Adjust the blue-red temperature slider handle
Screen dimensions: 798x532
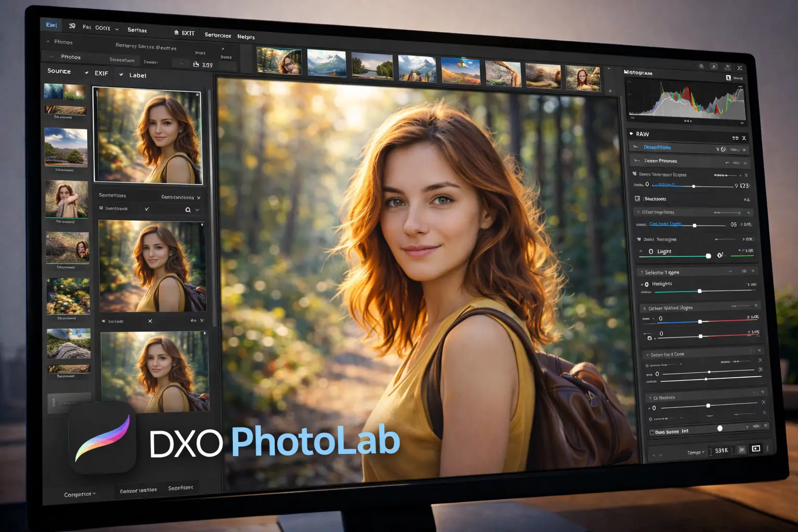pos(700,322)
